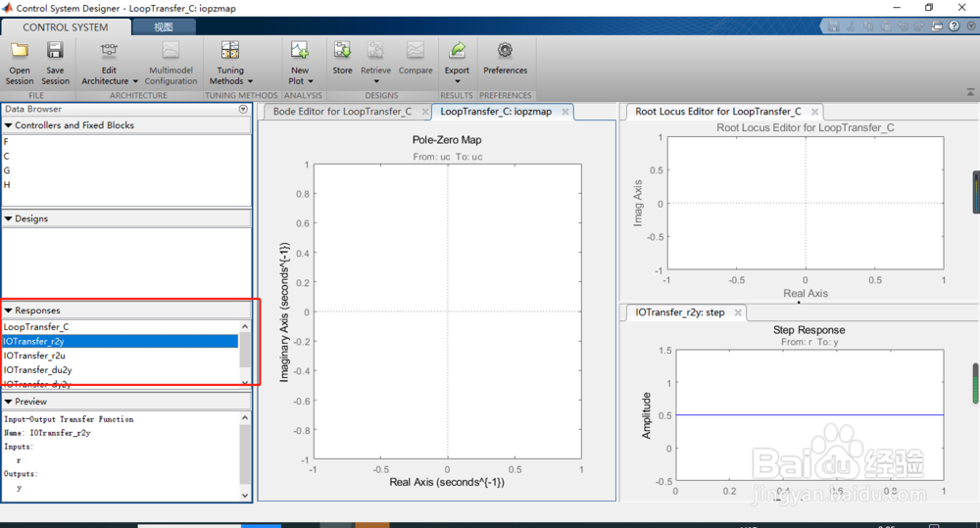Click the quick-access redo arrow
The height and width of the screenshot is (528, 980).
point(919,26)
